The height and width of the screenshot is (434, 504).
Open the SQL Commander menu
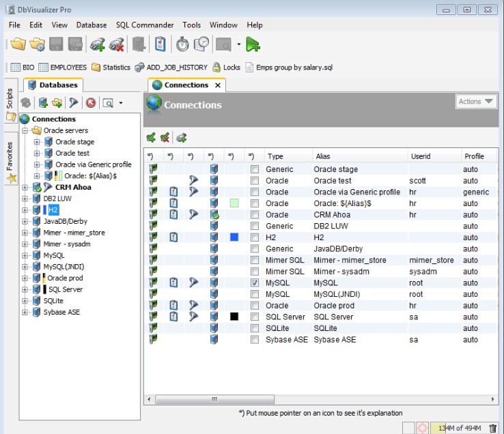click(x=145, y=25)
